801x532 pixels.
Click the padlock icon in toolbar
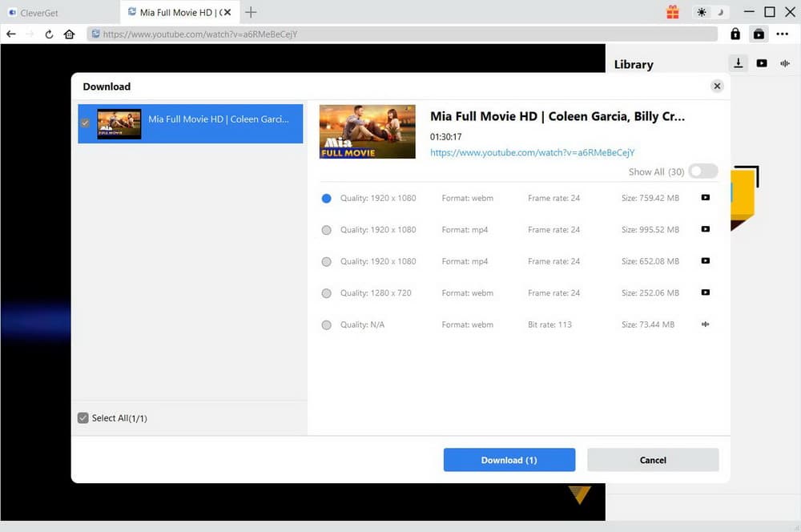(x=735, y=34)
